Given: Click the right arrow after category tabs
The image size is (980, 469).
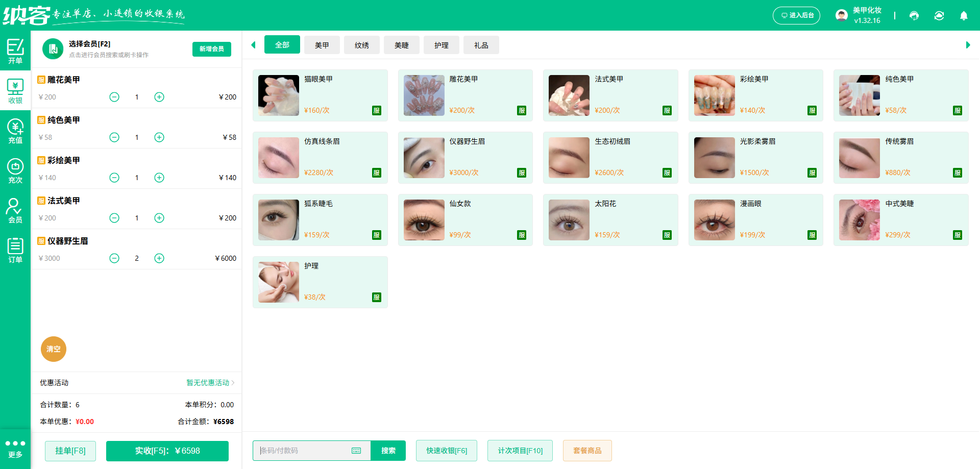Looking at the screenshot, I should click(x=968, y=45).
